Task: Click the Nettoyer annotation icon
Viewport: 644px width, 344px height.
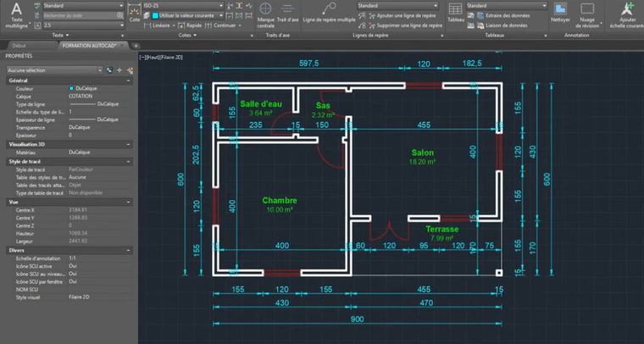Action: [x=560, y=11]
